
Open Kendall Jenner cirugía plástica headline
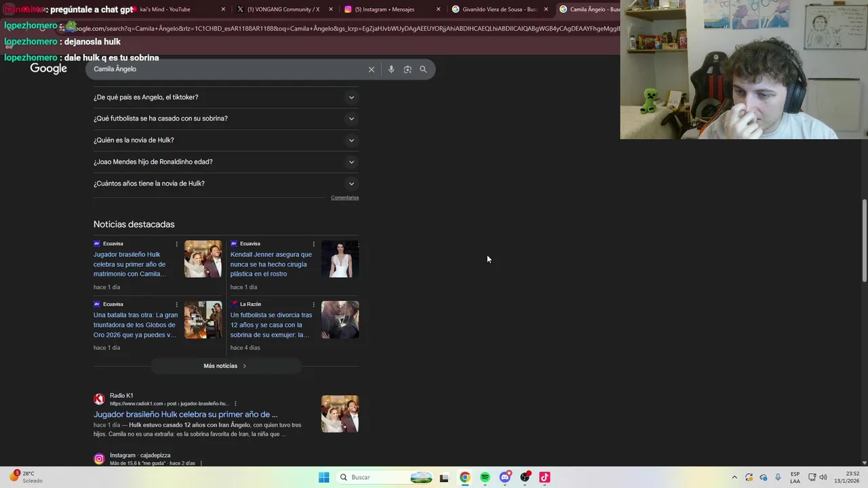point(271,264)
